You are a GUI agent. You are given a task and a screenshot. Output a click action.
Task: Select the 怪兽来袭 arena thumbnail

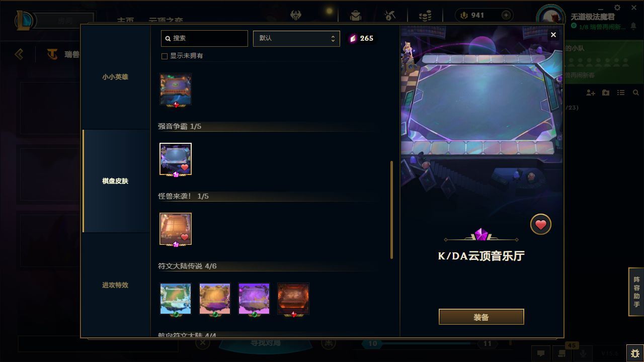pyautogui.click(x=176, y=229)
